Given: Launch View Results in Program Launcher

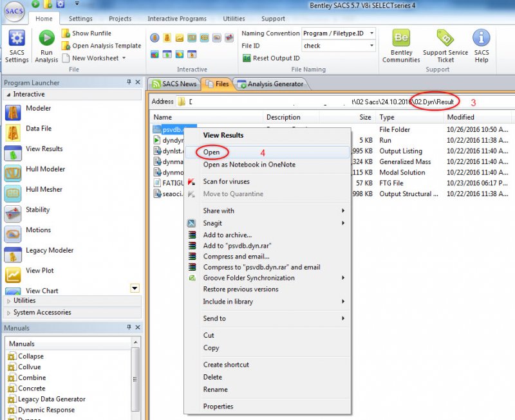Looking at the screenshot, I should coord(34,153).
